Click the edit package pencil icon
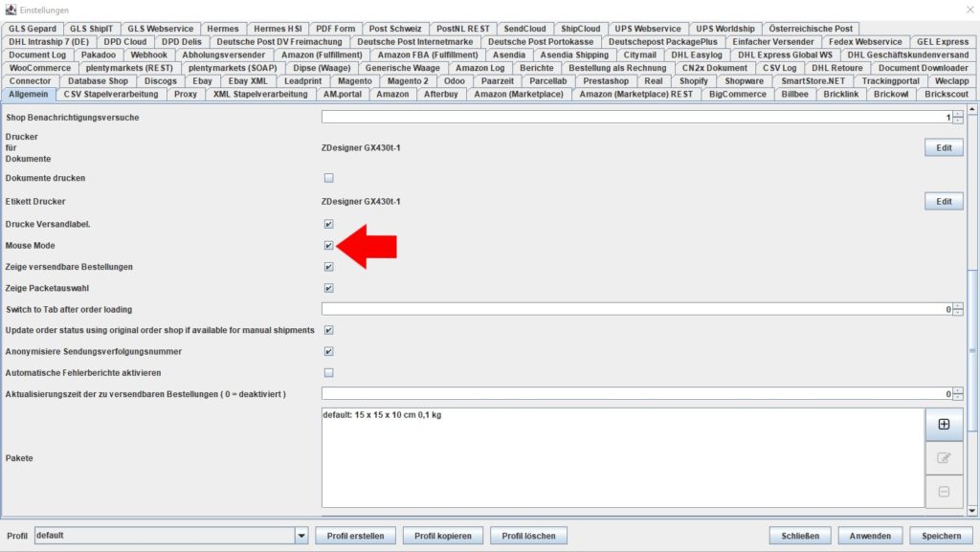980x552 pixels. 944,458
